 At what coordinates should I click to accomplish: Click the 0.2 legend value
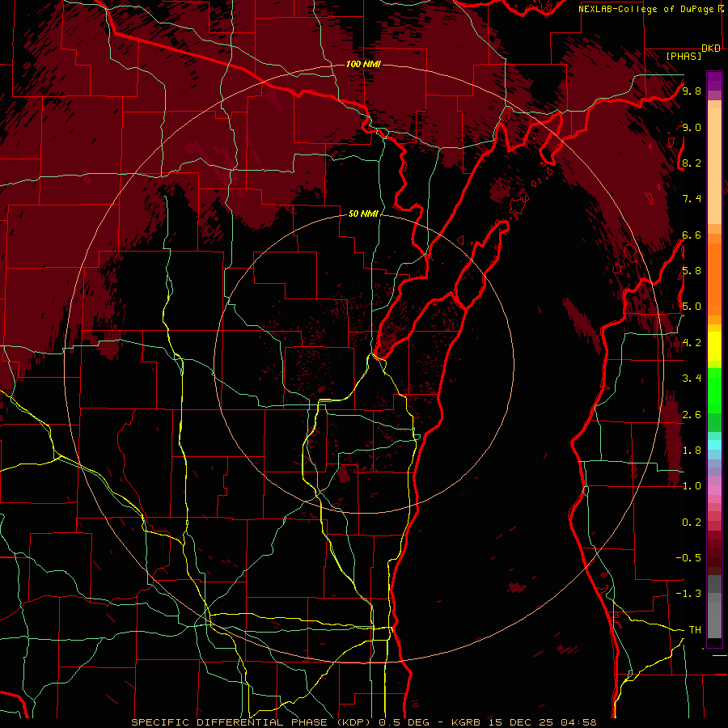point(692,523)
